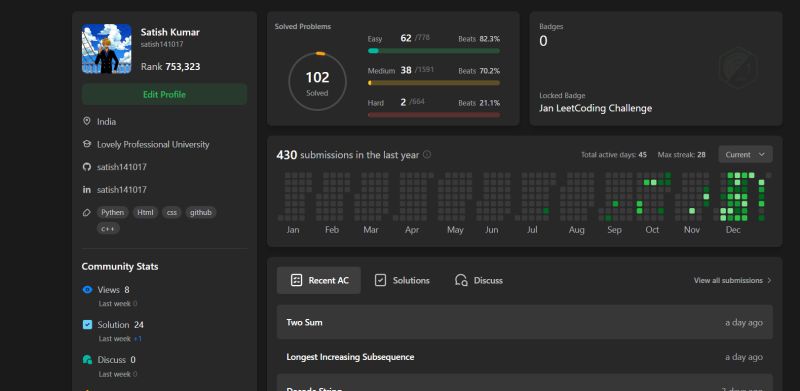Click the location pin icon beside India
Image resolution: width=800 pixels, height=391 pixels.
tap(87, 121)
